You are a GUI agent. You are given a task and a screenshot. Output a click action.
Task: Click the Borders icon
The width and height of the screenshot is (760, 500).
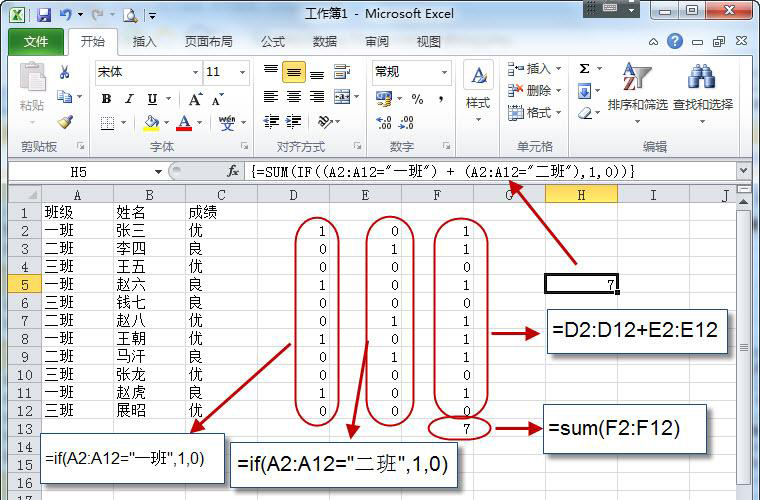pos(107,123)
